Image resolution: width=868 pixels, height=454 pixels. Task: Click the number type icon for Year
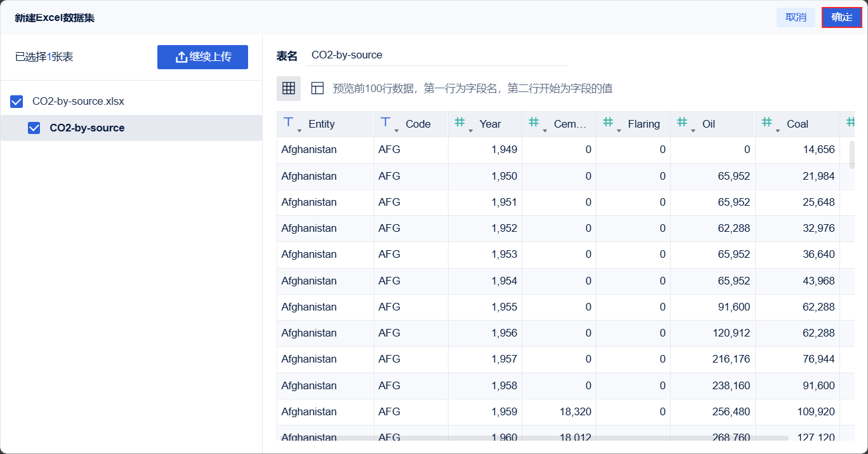[x=460, y=123]
